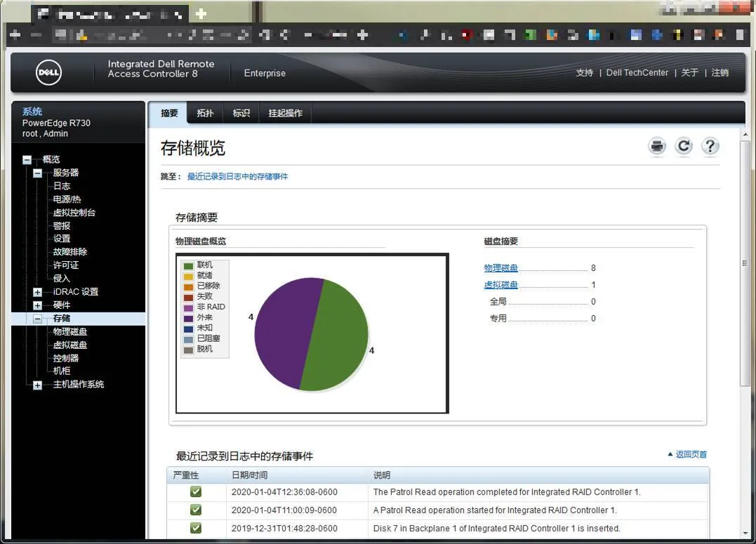Open 警报 in the navigation tree

(x=62, y=226)
